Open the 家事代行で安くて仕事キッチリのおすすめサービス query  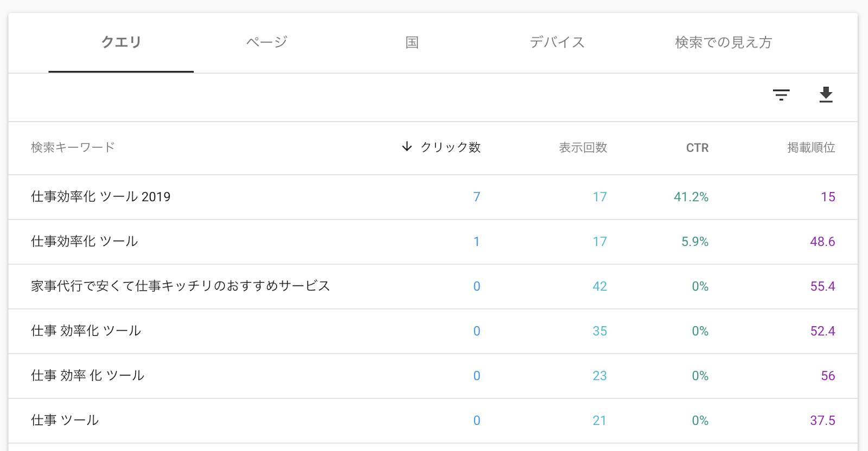[x=180, y=286]
